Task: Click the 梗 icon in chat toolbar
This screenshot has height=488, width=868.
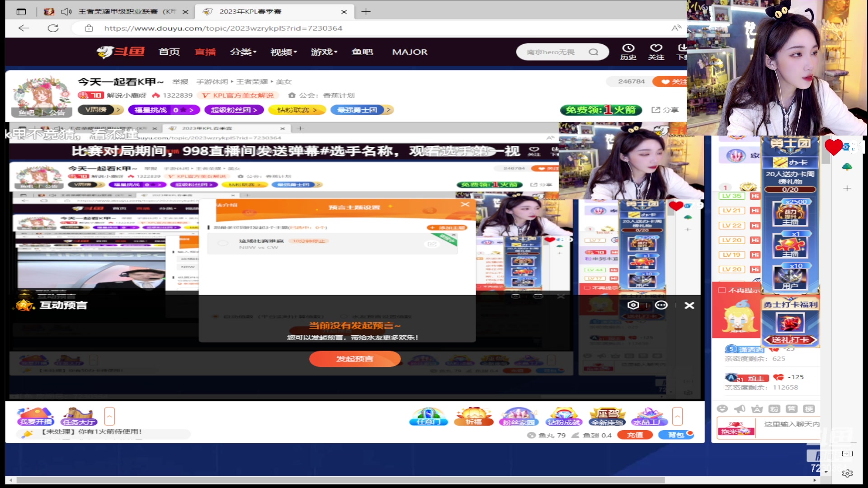Action: pyautogui.click(x=809, y=409)
